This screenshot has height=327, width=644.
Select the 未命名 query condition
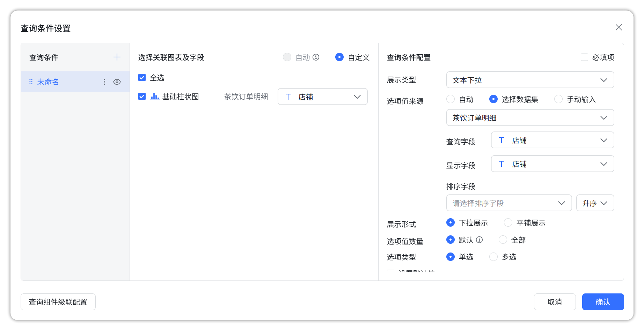pos(75,82)
